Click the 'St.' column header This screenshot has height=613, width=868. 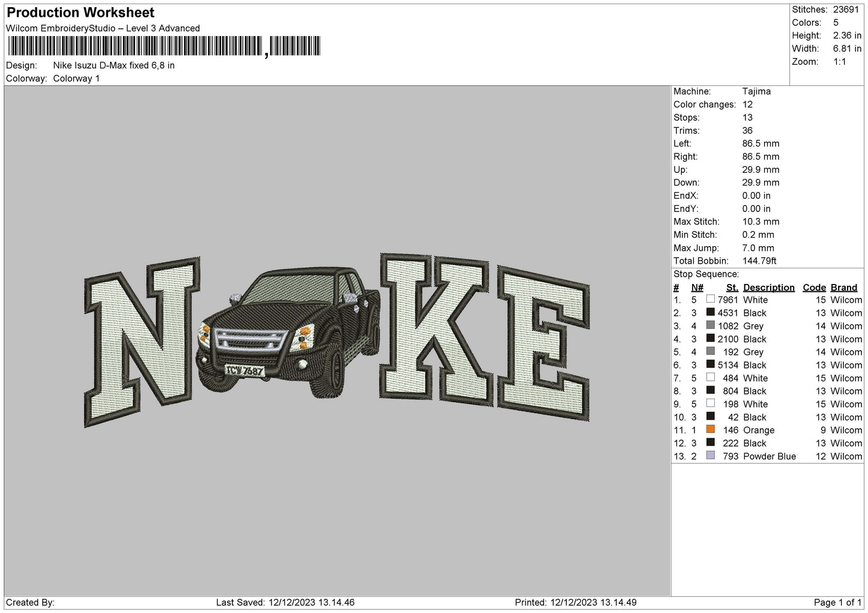(732, 288)
